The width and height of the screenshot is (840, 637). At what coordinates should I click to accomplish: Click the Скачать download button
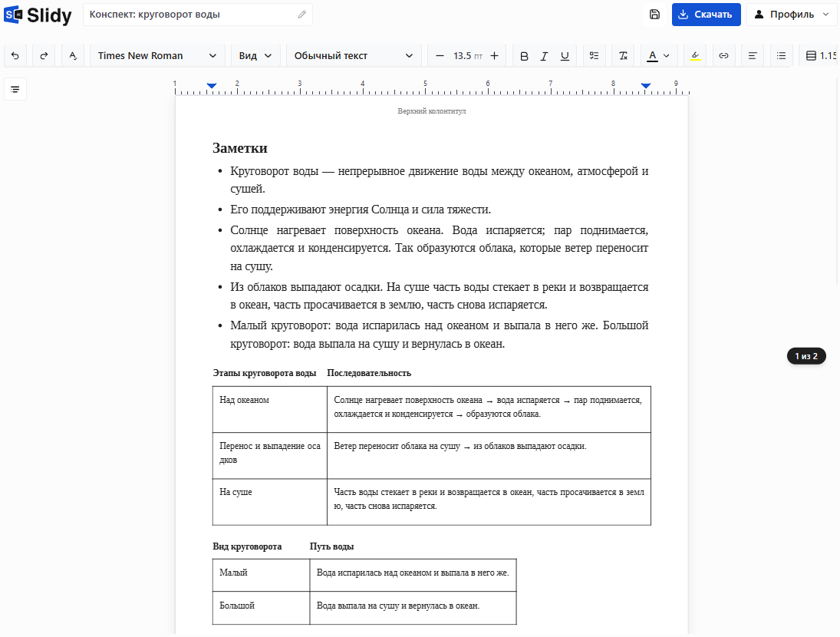pos(706,15)
